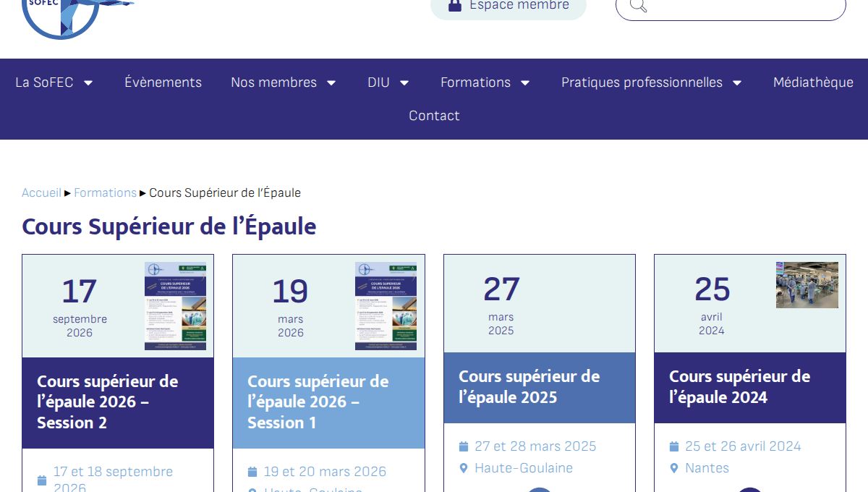Image resolution: width=868 pixels, height=492 pixels.
Task: Expand the Formations dropdown arrow
Action: pos(525,83)
